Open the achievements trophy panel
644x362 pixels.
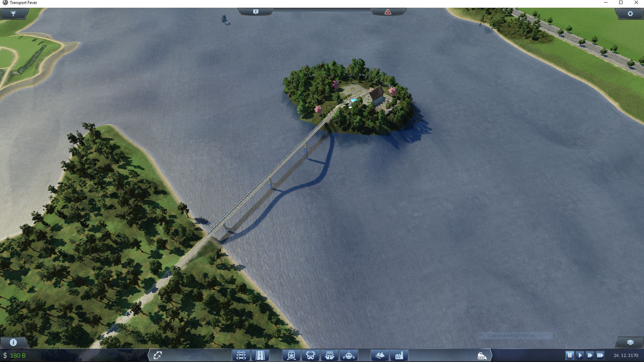click(x=13, y=14)
